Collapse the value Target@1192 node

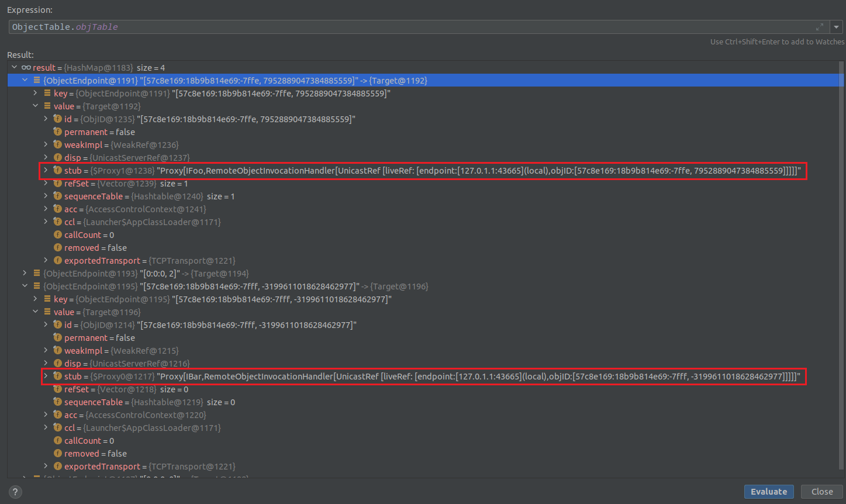35,106
